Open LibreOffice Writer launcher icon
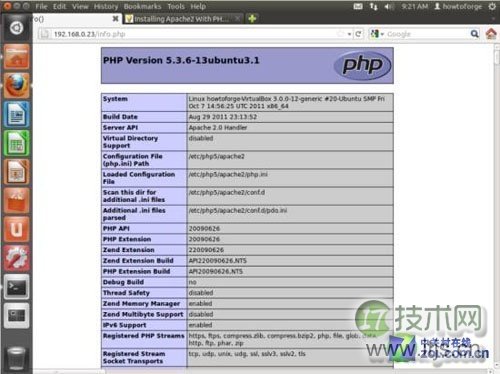The height and width of the screenshot is (374, 500). pyautogui.click(x=16, y=114)
